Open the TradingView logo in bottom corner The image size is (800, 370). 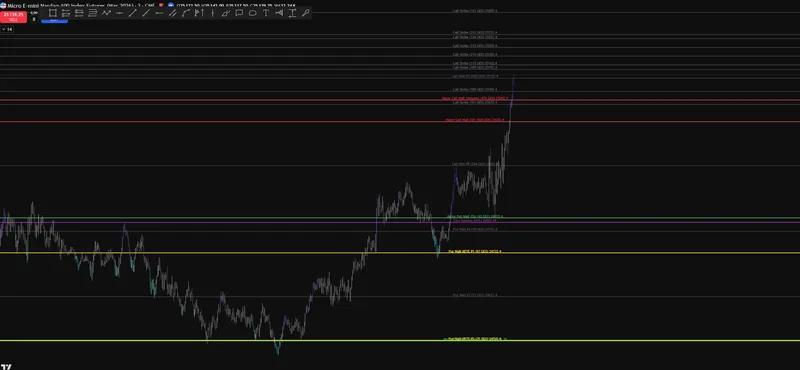6,366
